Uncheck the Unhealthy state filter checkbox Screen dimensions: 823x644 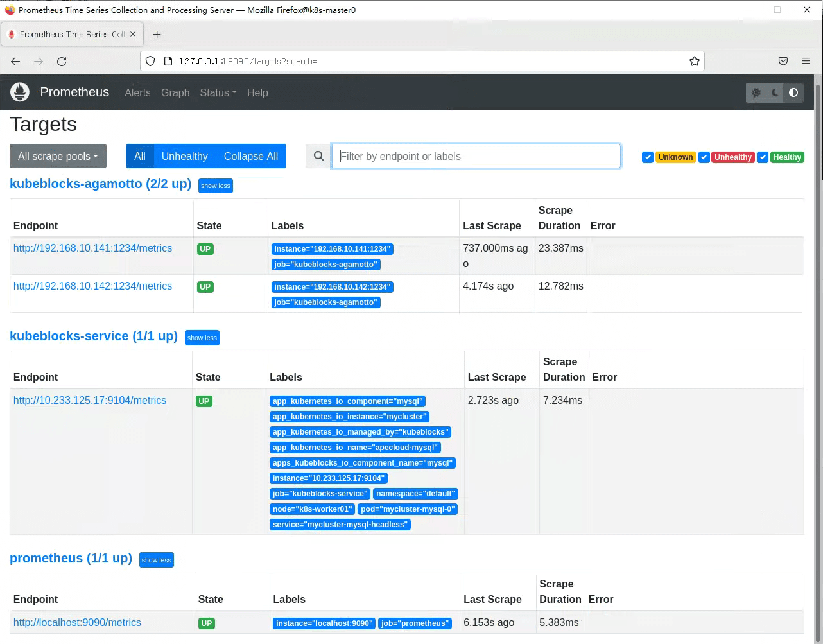(x=704, y=157)
